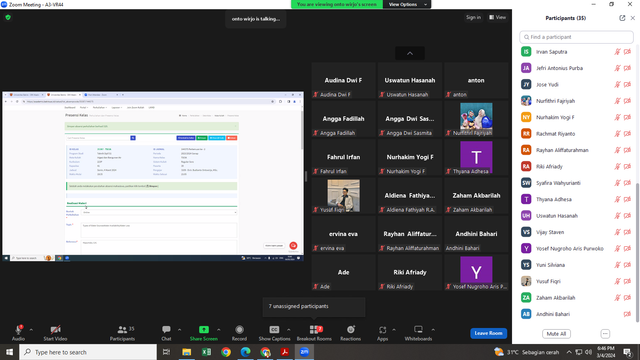Expand Whiteboards options arrow
The image size is (640, 360).
[x=433, y=330]
